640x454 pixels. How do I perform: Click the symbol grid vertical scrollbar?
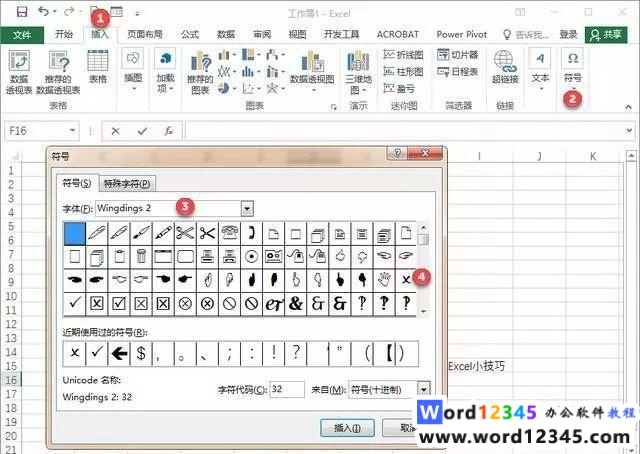[x=424, y=270]
